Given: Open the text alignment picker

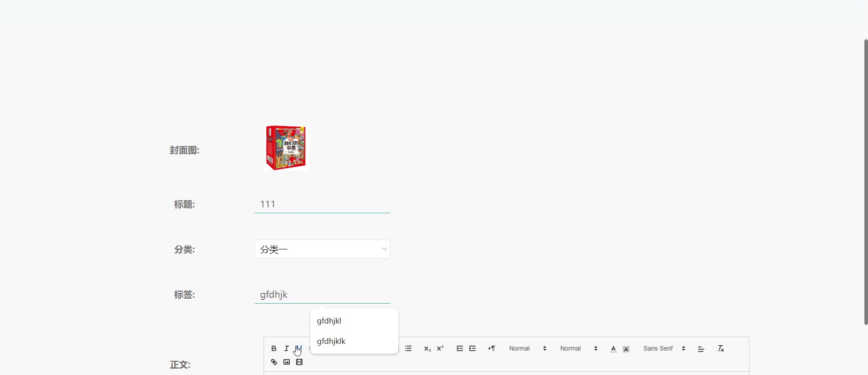Looking at the screenshot, I should pyautogui.click(x=701, y=349).
